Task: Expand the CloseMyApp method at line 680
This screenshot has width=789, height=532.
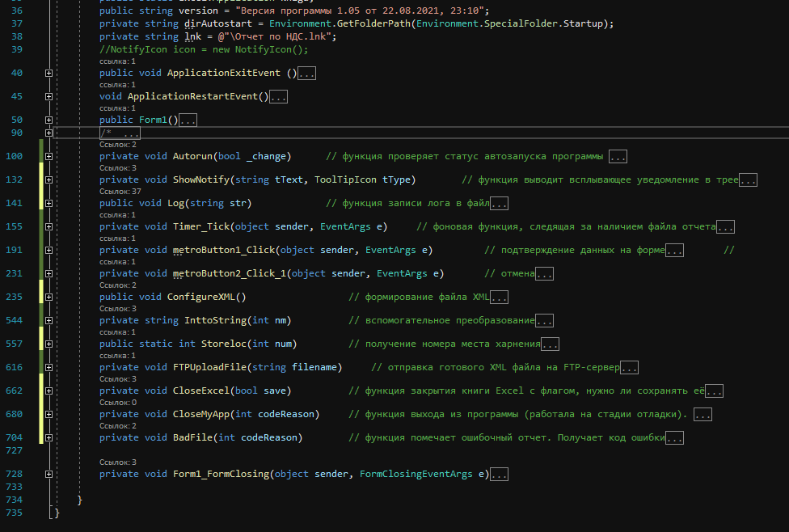Action: (49, 414)
